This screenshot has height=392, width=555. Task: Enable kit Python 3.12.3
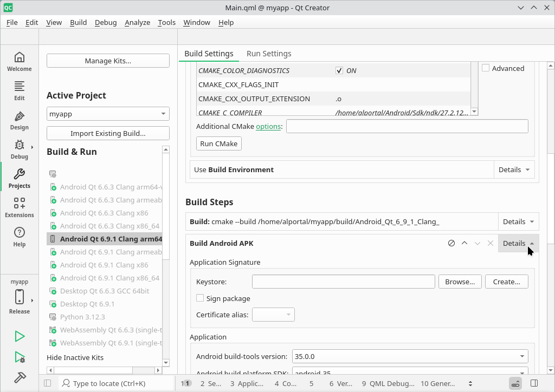point(105,317)
